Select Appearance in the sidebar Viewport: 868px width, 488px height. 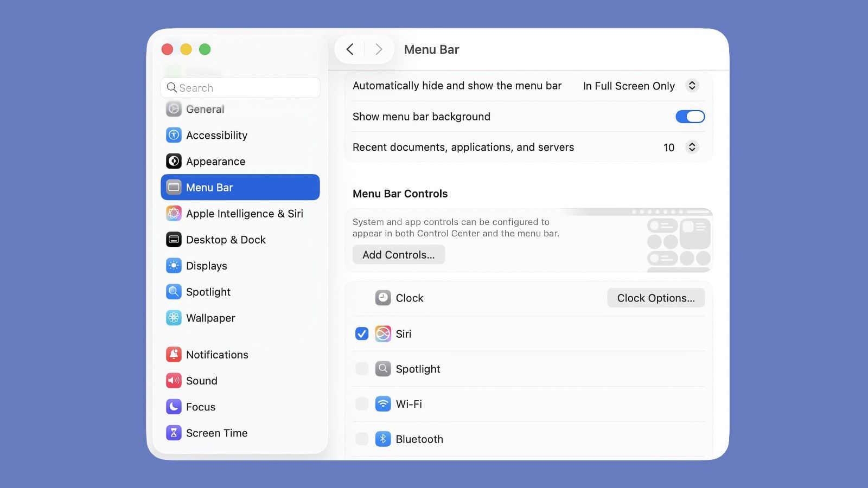[x=240, y=161]
